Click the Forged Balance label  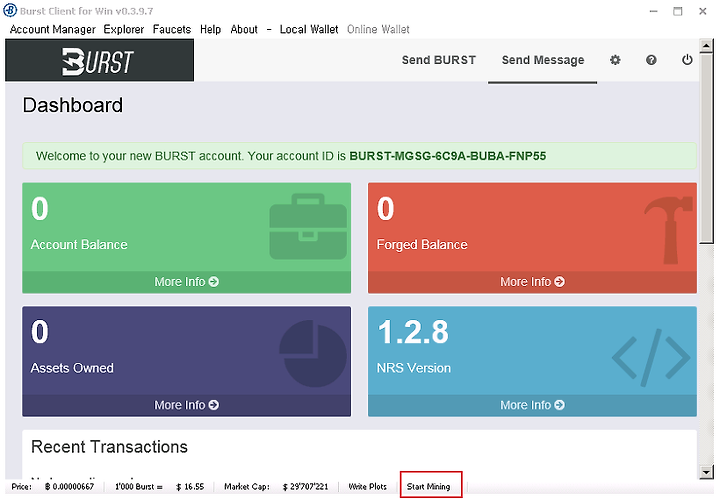coord(422,245)
